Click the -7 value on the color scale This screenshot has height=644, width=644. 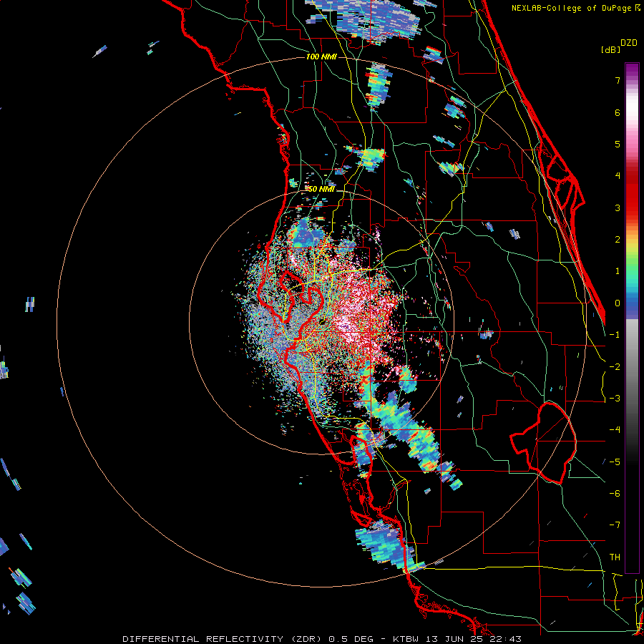[x=615, y=525]
